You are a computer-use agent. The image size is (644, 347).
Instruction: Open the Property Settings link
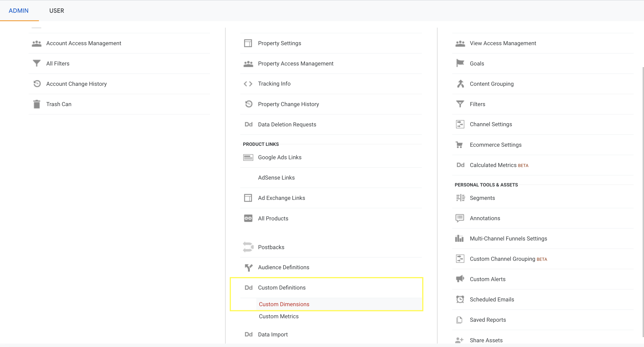279,43
